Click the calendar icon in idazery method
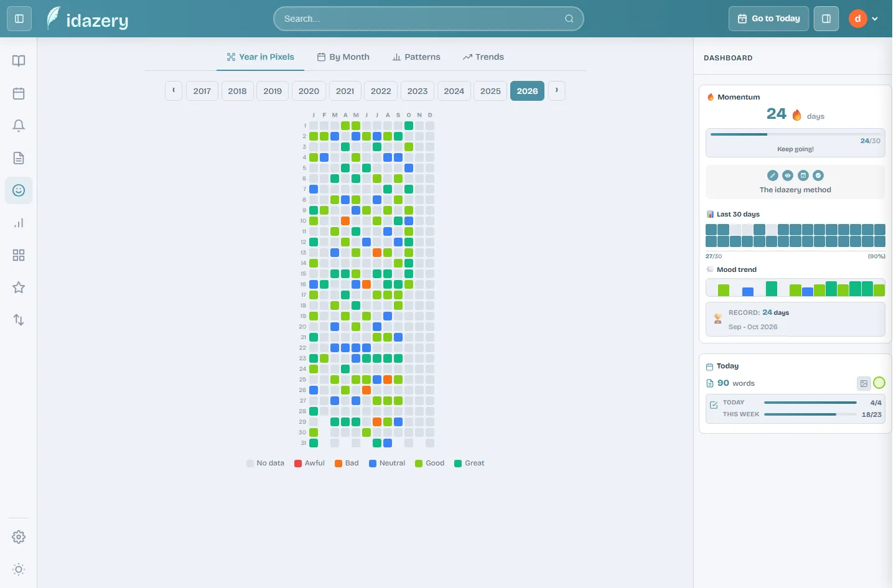Viewport: 896px width, 588px height. [803, 175]
